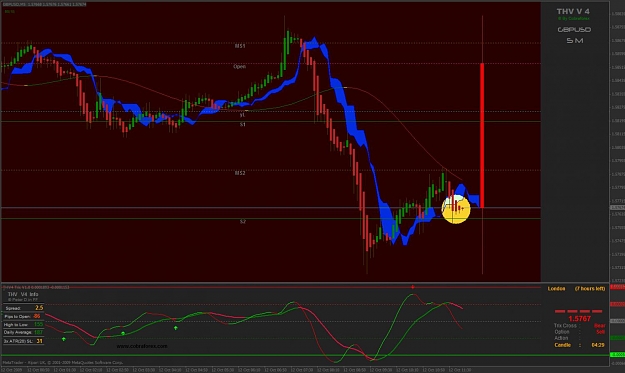Click the third green arrow in Trix panel
Screen dimensions: 625x373
click(176, 328)
